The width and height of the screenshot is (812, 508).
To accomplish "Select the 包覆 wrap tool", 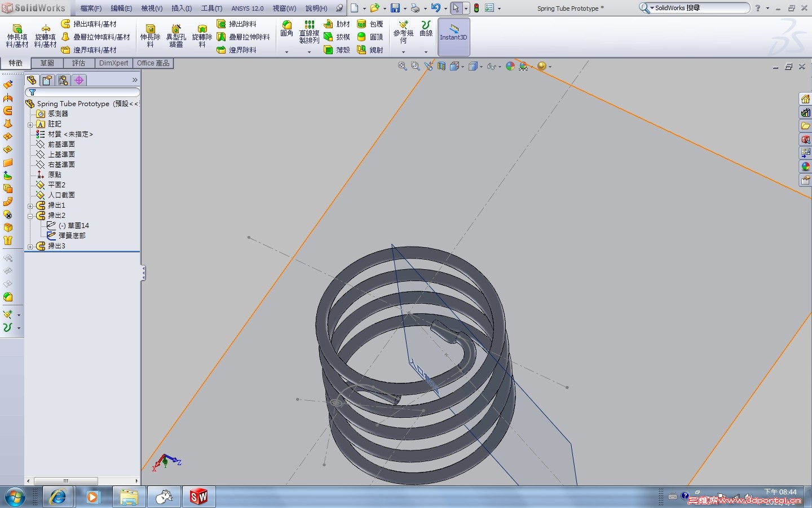I will (x=370, y=24).
